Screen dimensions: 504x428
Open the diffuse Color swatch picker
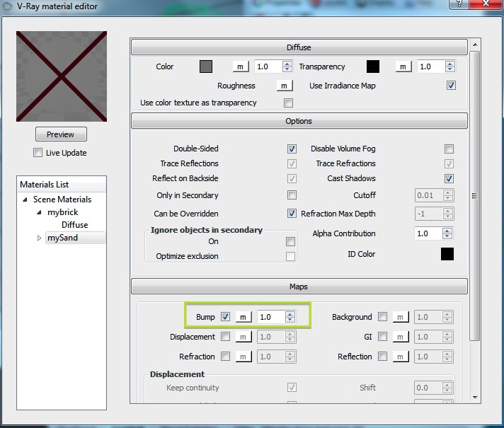pos(206,66)
